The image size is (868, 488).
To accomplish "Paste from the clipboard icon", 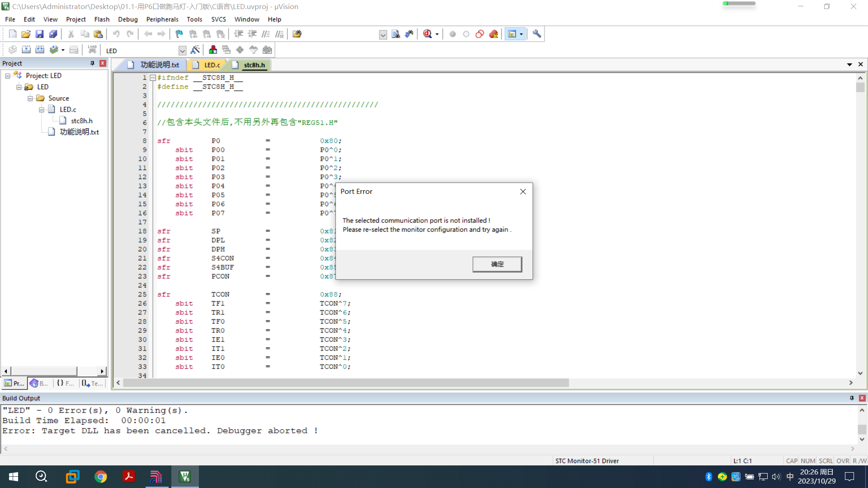I will (98, 34).
